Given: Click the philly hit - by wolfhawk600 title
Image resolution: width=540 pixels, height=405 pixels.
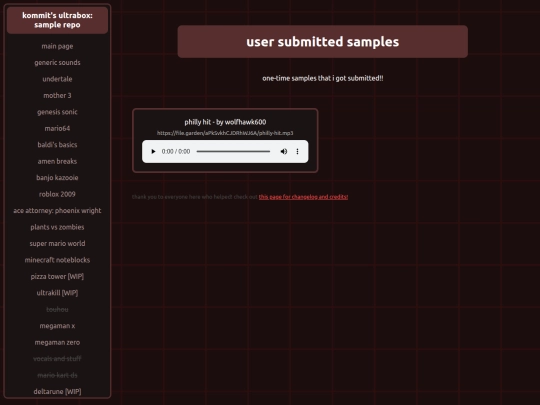Looking at the screenshot, I should coord(225,122).
